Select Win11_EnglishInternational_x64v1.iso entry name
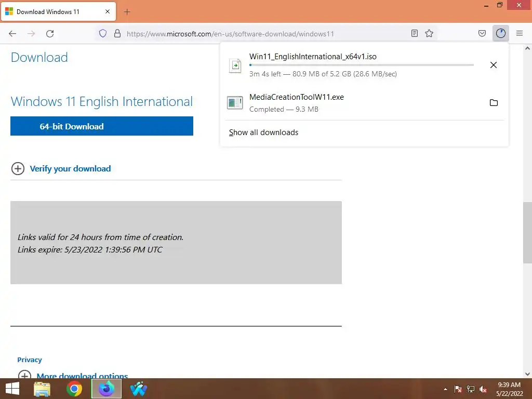This screenshot has height=399, width=532. pyautogui.click(x=313, y=57)
